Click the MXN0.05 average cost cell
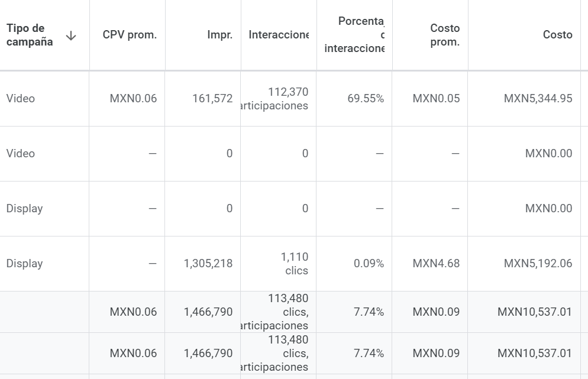588x379 pixels. click(436, 99)
